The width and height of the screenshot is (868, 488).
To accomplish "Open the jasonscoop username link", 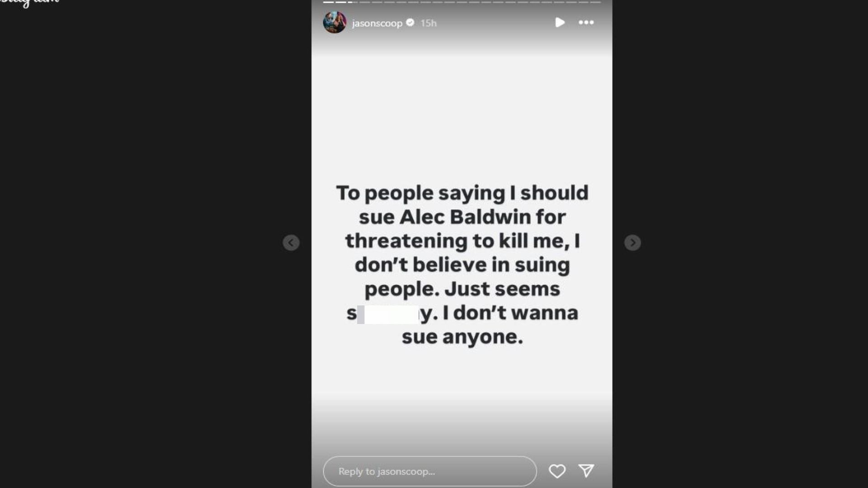I will pos(377,23).
